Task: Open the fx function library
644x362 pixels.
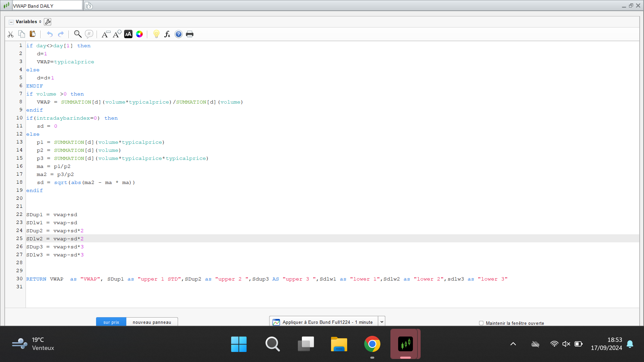Action: click(x=167, y=34)
